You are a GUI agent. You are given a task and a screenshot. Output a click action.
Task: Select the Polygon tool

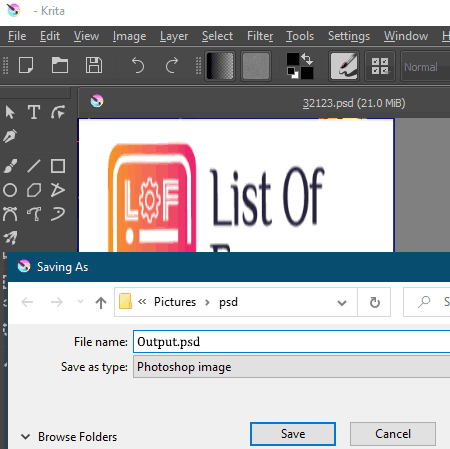(x=34, y=190)
